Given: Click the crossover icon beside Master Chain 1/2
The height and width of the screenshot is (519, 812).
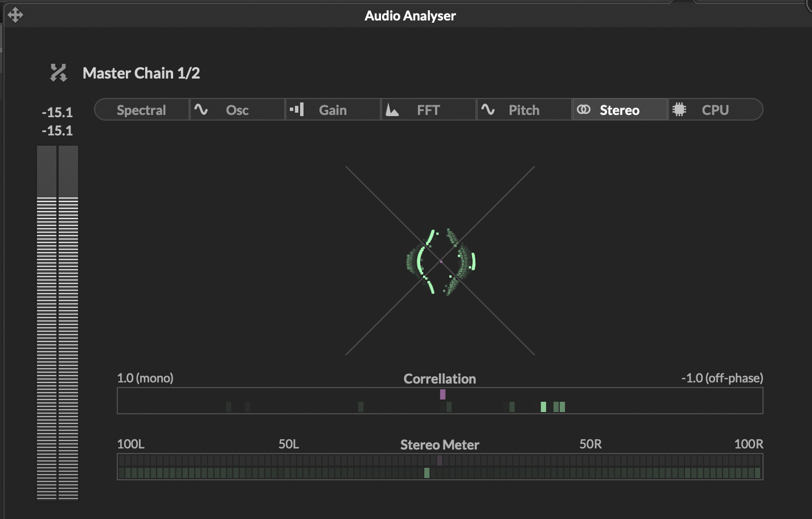Looking at the screenshot, I should pos(59,73).
